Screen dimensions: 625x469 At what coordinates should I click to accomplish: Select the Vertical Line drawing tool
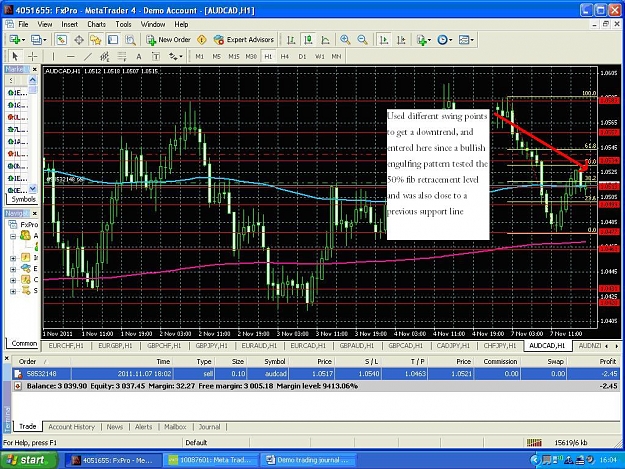pos(53,57)
